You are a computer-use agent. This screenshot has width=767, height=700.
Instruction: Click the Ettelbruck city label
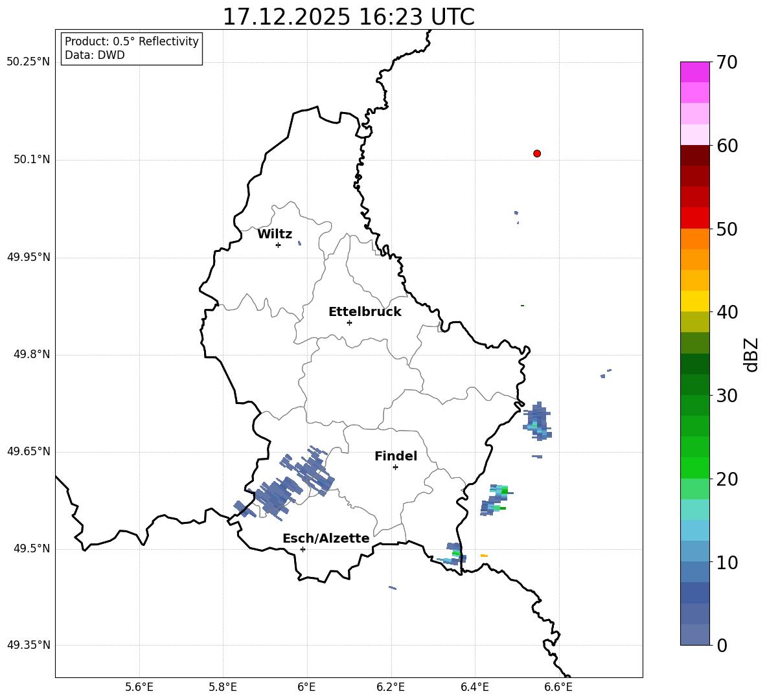[x=365, y=312]
